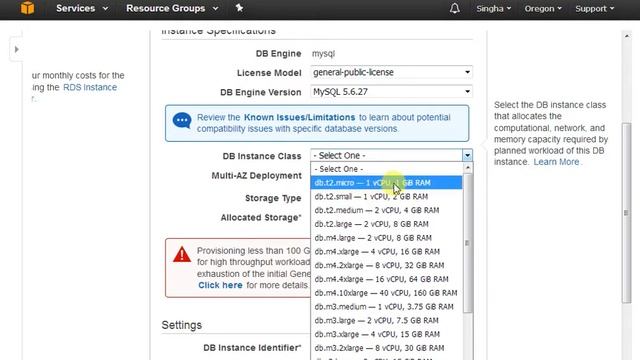
Task: Open the Learn More link
Action: click(x=556, y=162)
